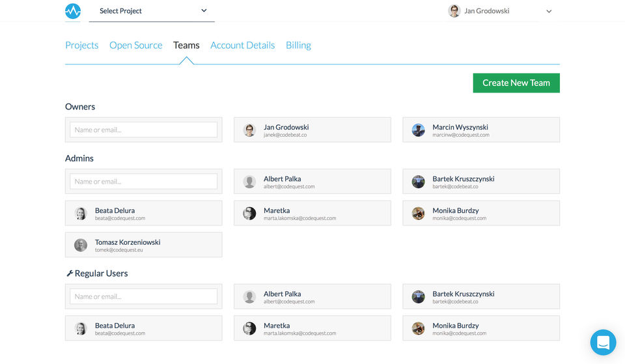Go to the Account Details tab
The width and height of the screenshot is (625, 364).
click(243, 45)
